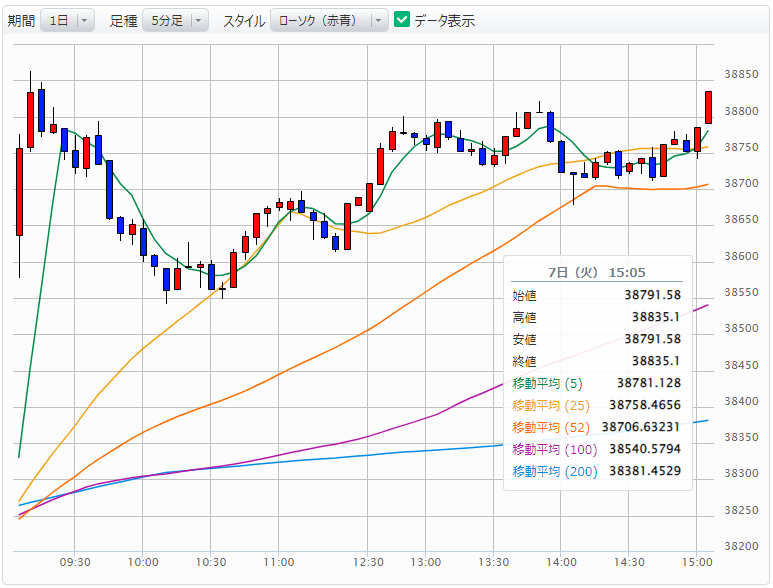Click the 終値 row in data tooltip
This screenshot has height=588, width=773.
pos(596,361)
